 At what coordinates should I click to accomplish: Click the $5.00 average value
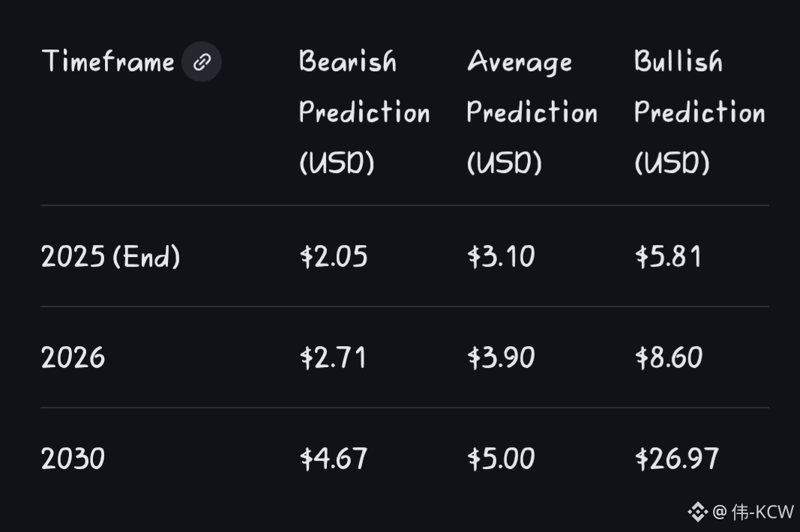501,459
